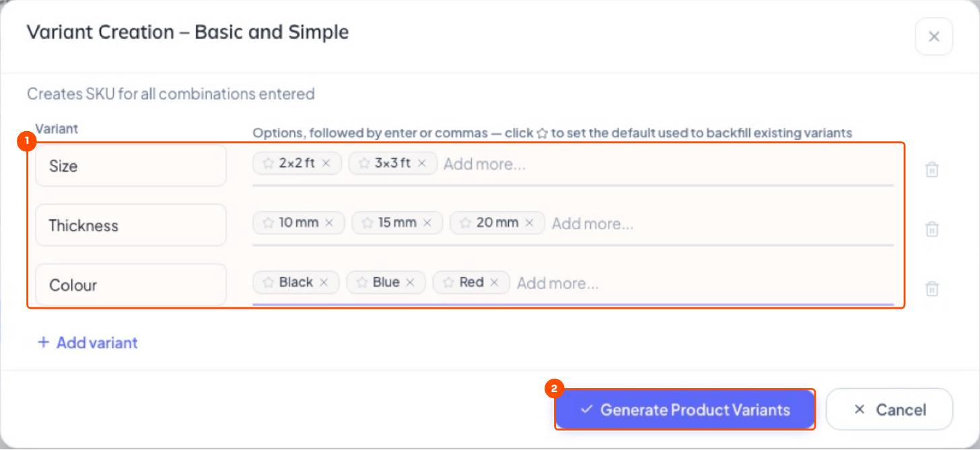Close the Variant Creation dialog
This screenshot has width=980, height=450.
[x=934, y=36]
